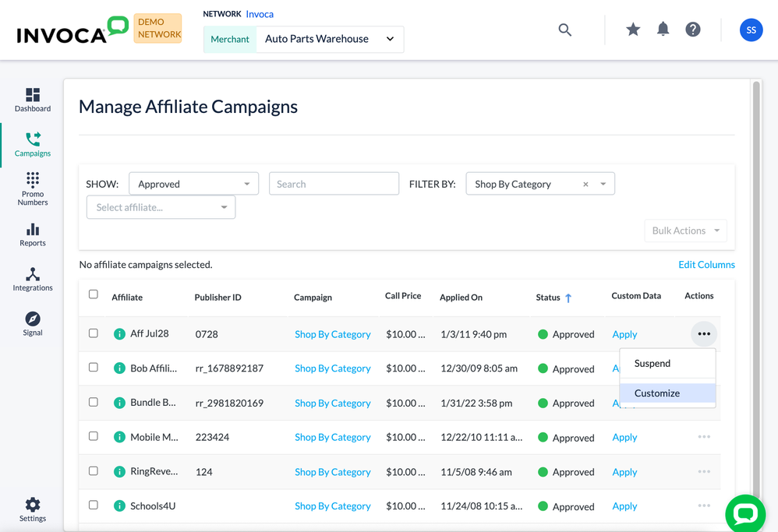Click Apply custom data for Schools4U
Screen dimensions: 778x532
[x=624, y=506]
